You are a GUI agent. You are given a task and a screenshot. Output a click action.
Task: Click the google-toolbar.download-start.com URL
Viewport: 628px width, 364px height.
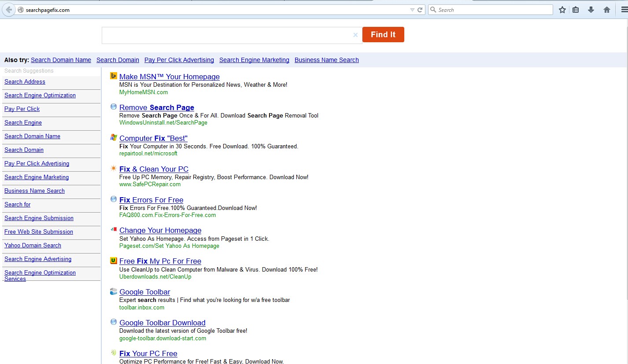[163, 338]
